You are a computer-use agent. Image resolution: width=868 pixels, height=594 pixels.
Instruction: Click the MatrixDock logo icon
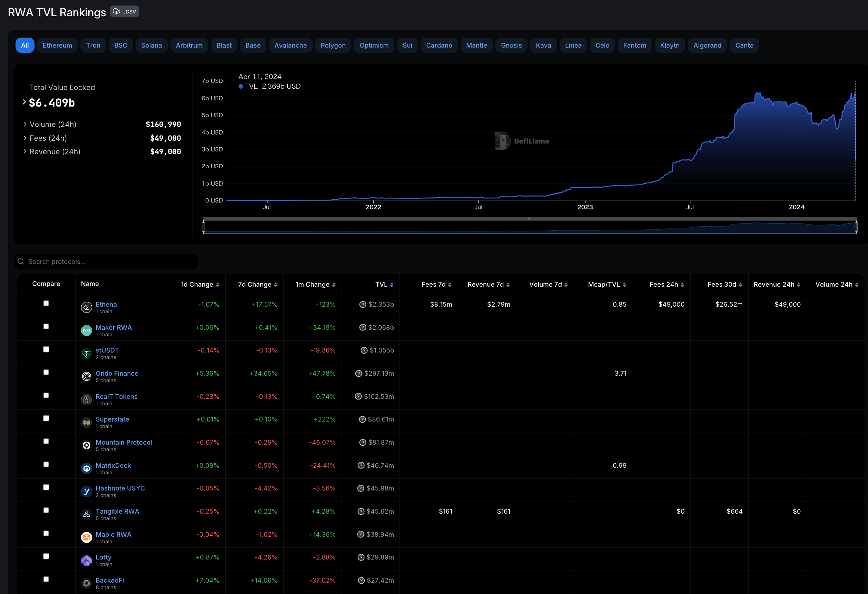pyautogui.click(x=86, y=468)
